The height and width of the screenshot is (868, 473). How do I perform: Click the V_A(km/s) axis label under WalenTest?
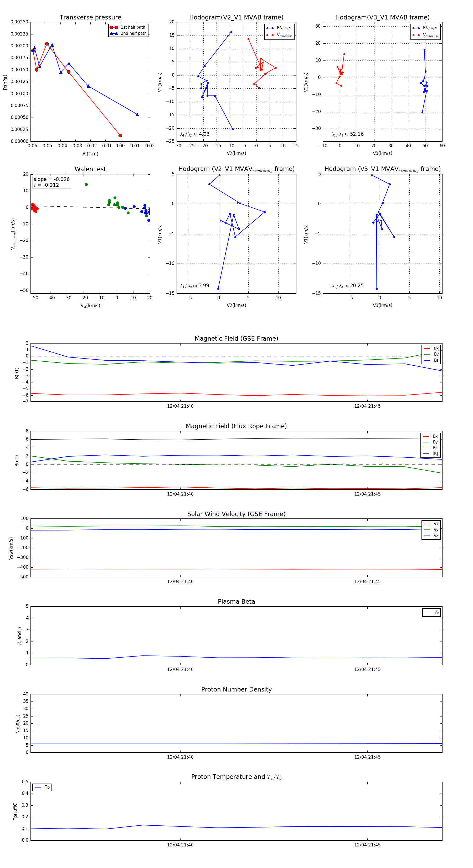90,306
